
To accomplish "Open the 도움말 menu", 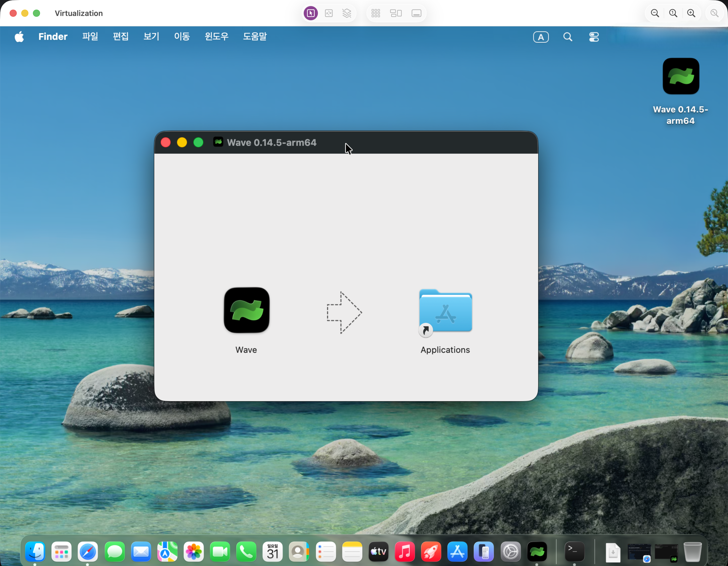I will pos(255,36).
